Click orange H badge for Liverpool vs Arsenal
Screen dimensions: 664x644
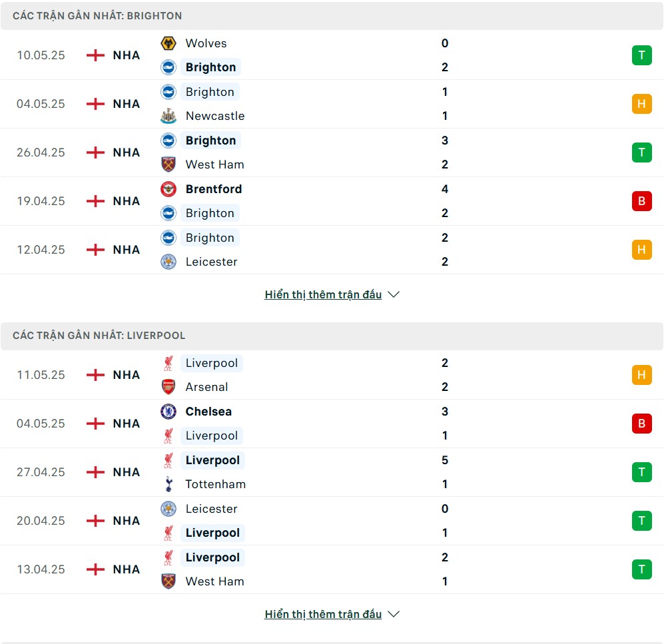(x=641, y=375)
